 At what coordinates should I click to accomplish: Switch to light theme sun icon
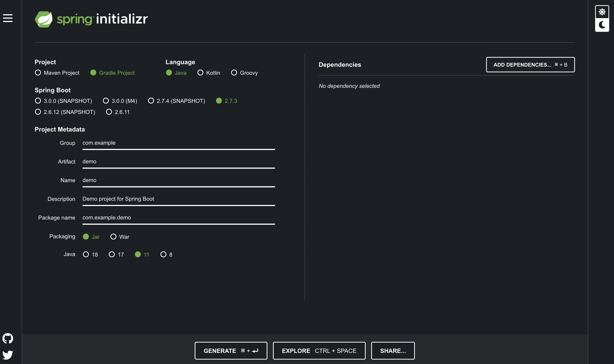602,12
